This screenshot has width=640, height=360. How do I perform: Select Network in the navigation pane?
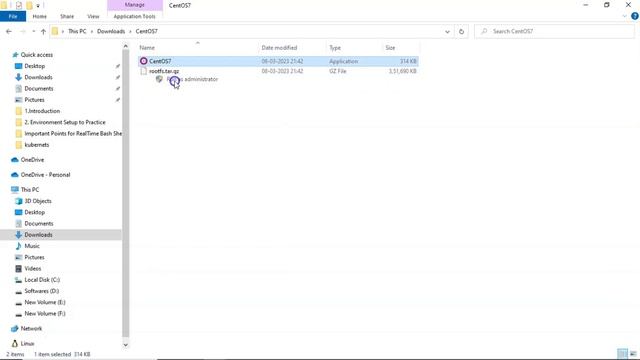tap(31, 329)
